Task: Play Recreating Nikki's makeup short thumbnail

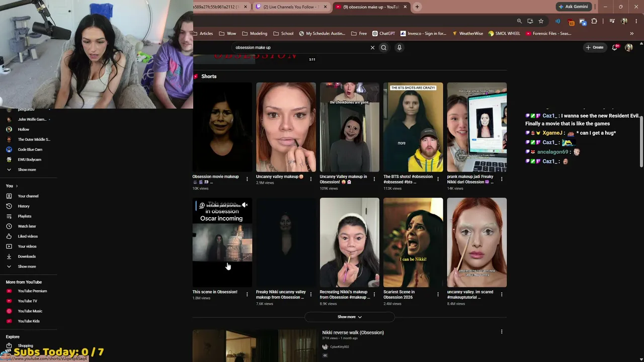Action: pyautogui.click(x=350, y=242)
